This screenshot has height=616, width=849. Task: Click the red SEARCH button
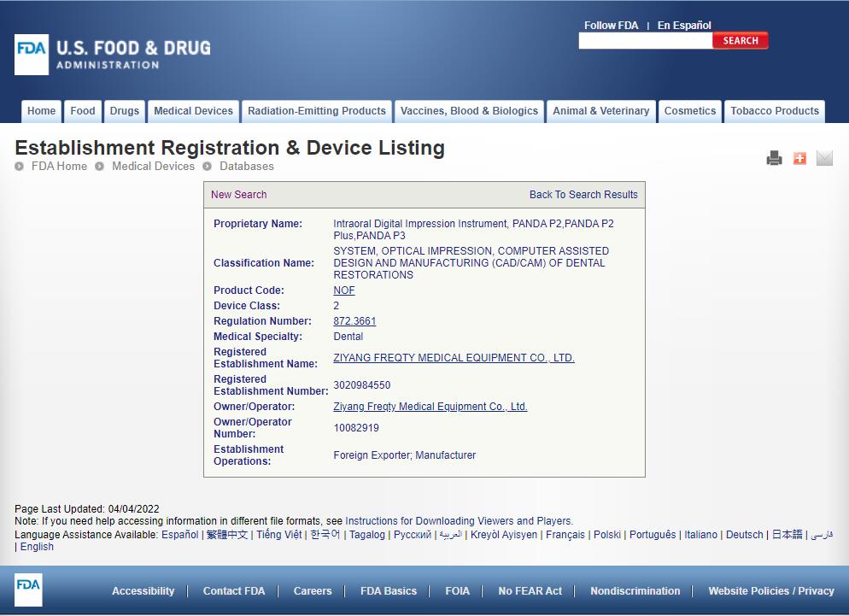[x=741, y=41]
